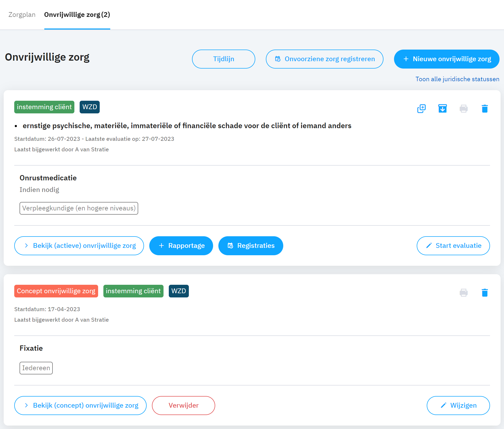Open Registraties for Onrustmedicatie

click(251, 246)
